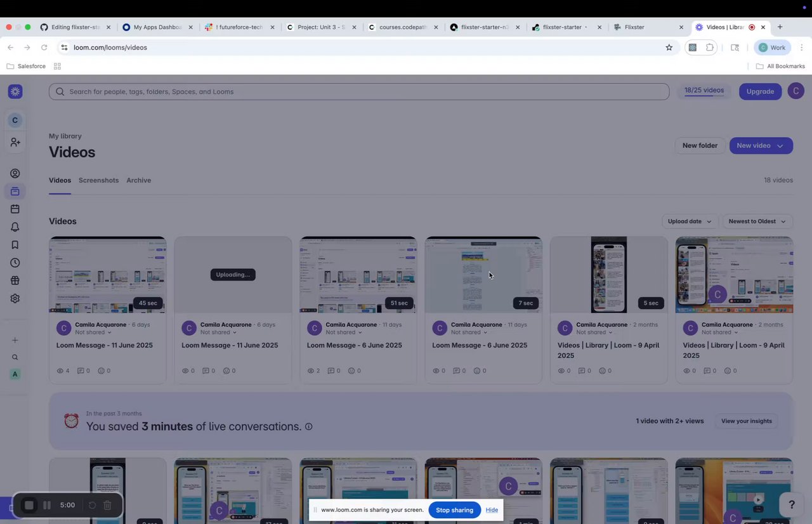Click the eye views icon on the 45 sec video card
This screenshot has width=812, height=524.
[60, 370]
